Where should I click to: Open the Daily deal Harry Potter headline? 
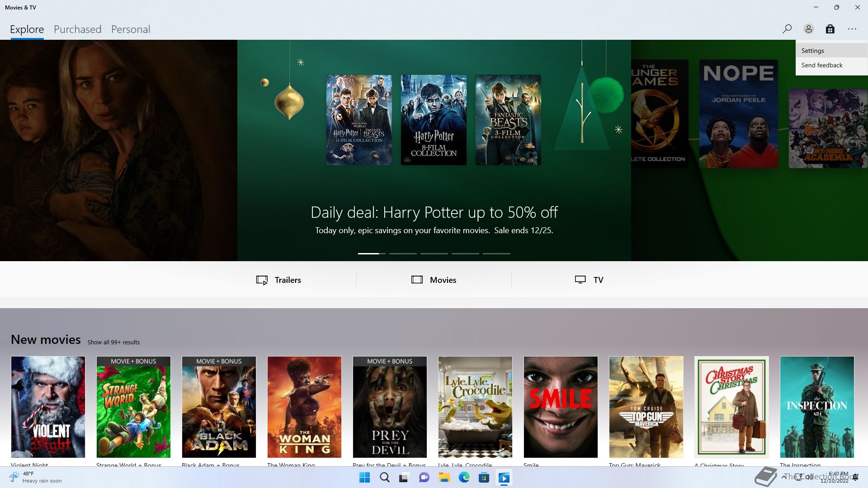pos(434,212)
